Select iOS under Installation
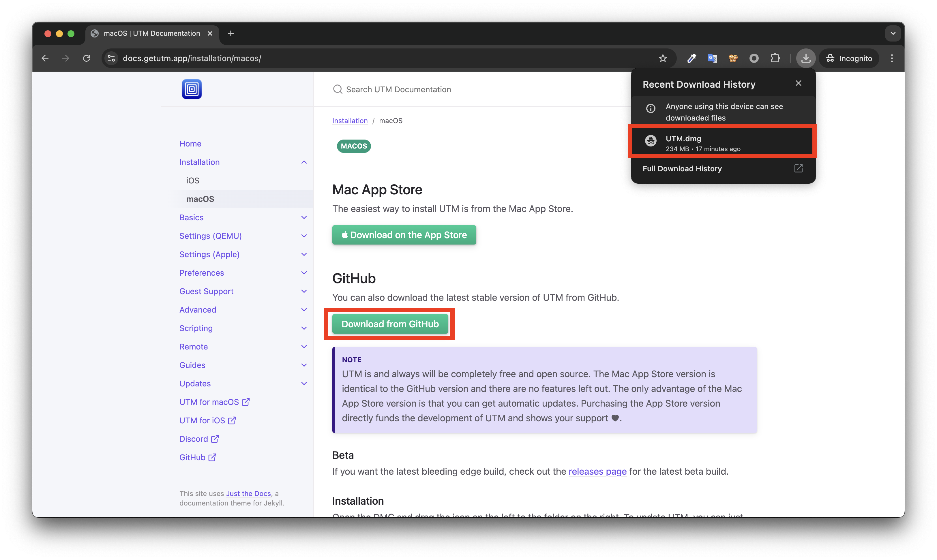 coord(192,181)
